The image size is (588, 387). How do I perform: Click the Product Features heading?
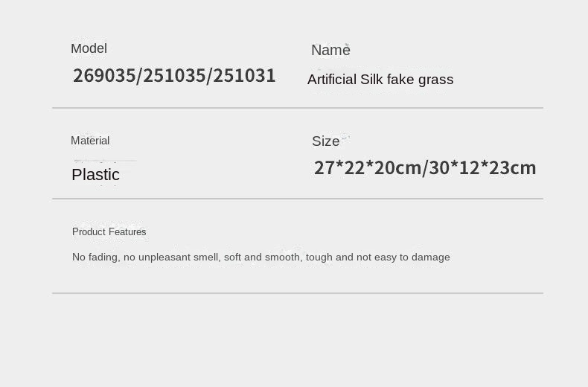point(109,231)
